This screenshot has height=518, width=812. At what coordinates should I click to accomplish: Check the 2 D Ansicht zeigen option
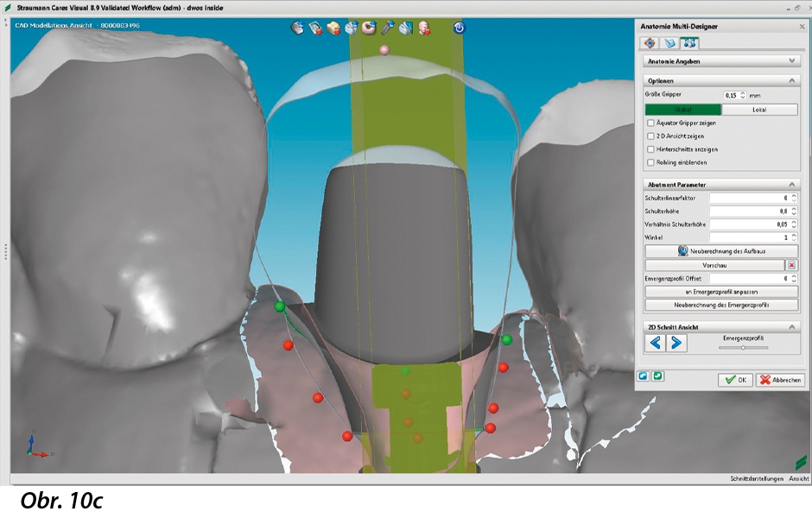(650, 136)
